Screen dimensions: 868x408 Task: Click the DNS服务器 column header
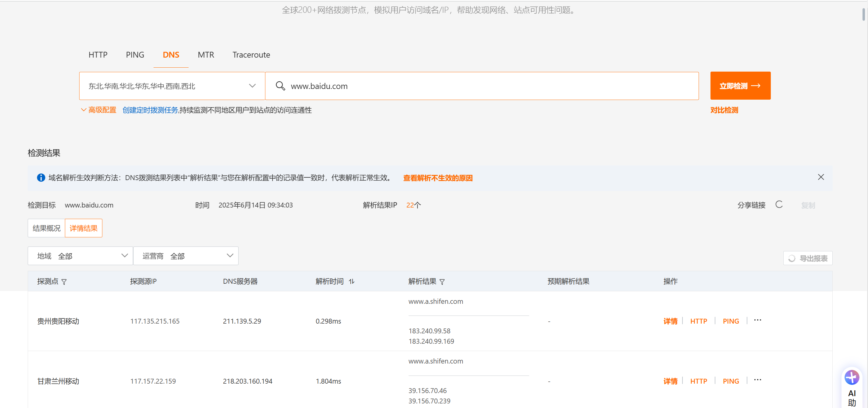pos(240,281)
